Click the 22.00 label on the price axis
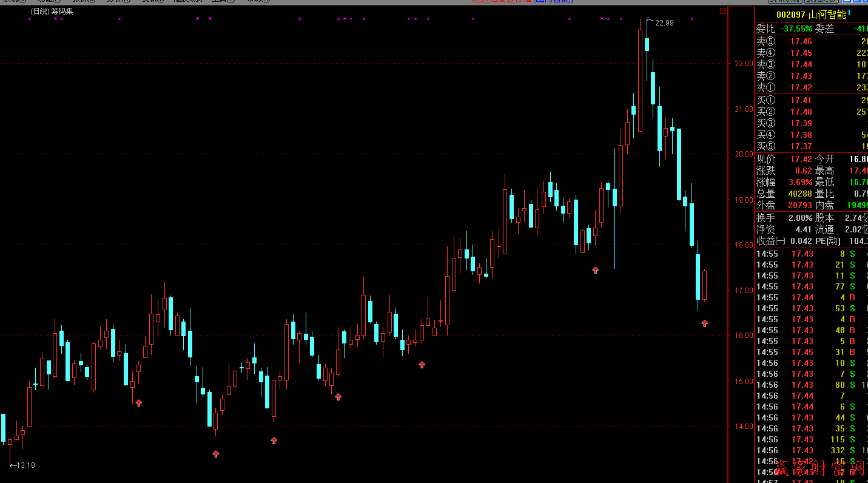The height and width of the screenshot is (483, 868). [x=744, y=64]
